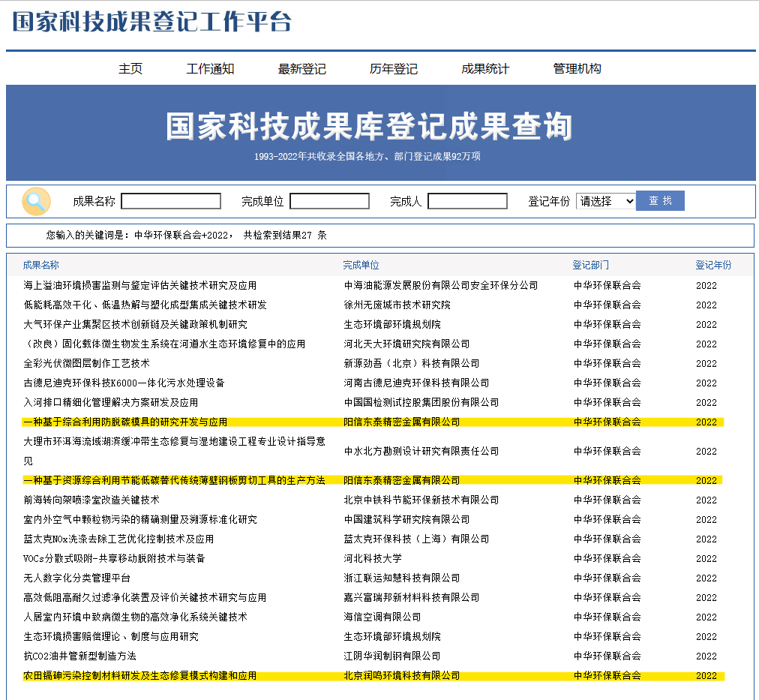
Task: Select unit 河南古德尼迪克环保科技有限公司
Action: [416, 383]
